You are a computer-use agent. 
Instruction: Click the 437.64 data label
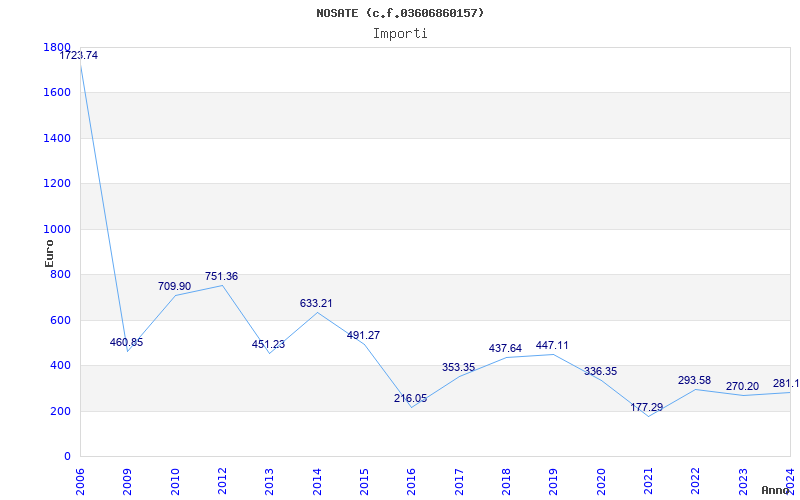coord(505,348)
